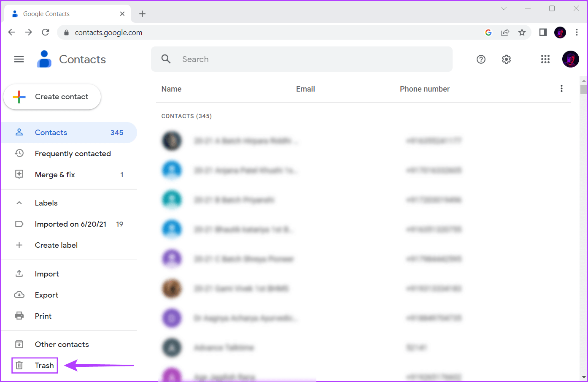Click into the Search field
The image size is (588, 382).
[x=302, y=59]
